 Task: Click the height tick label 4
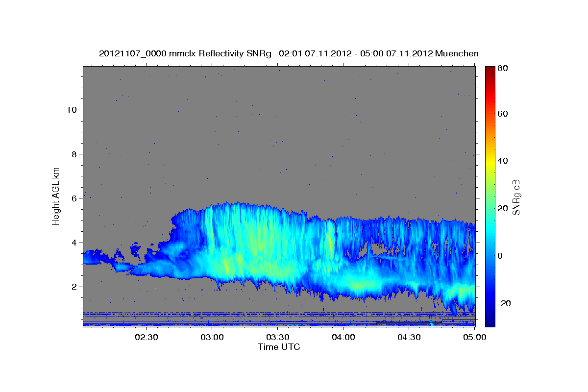pyautogui.click(x=73, y=243)
